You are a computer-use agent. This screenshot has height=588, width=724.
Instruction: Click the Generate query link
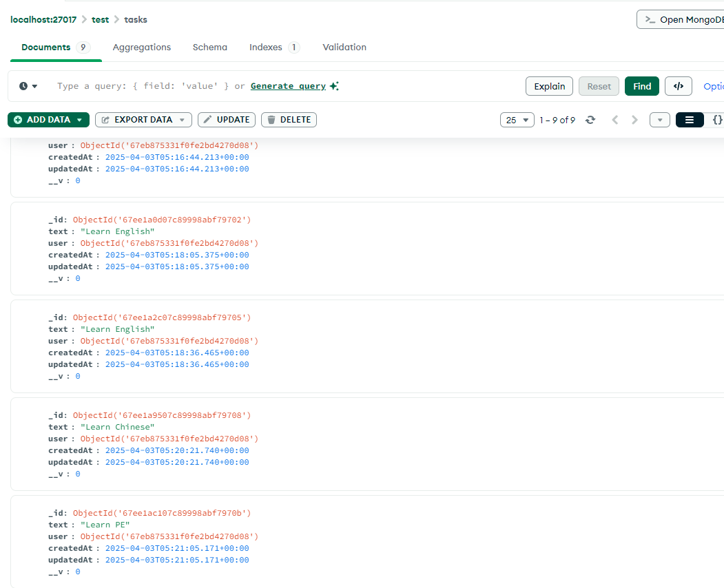[288, 86]
